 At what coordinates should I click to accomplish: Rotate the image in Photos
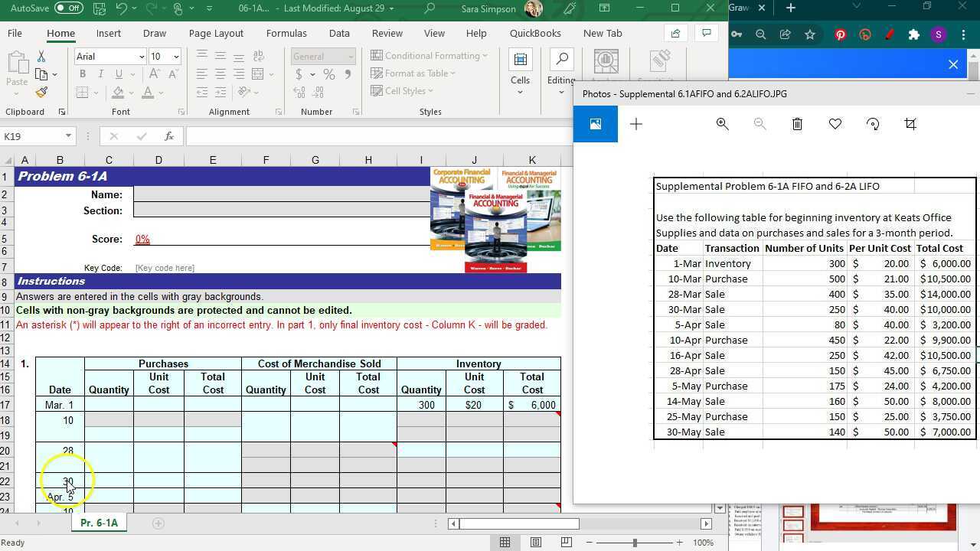point(872,124)
